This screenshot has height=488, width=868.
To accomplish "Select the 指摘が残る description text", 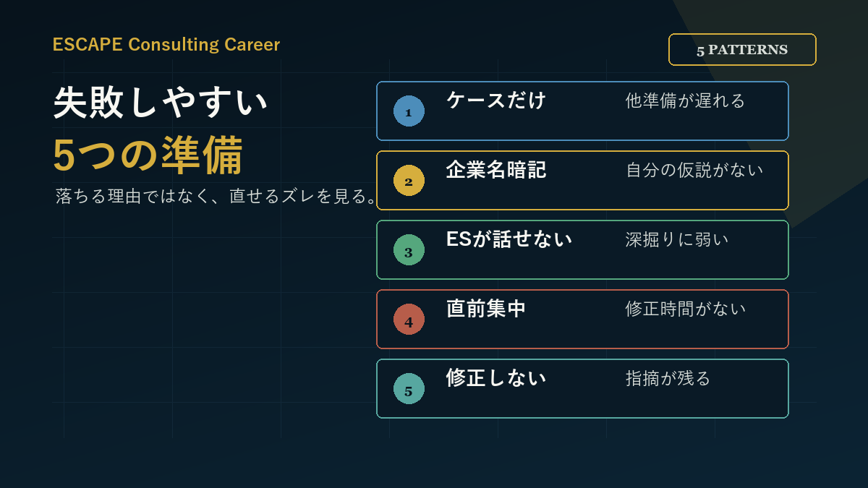I will pyautogui.click(x=668, y=378).
